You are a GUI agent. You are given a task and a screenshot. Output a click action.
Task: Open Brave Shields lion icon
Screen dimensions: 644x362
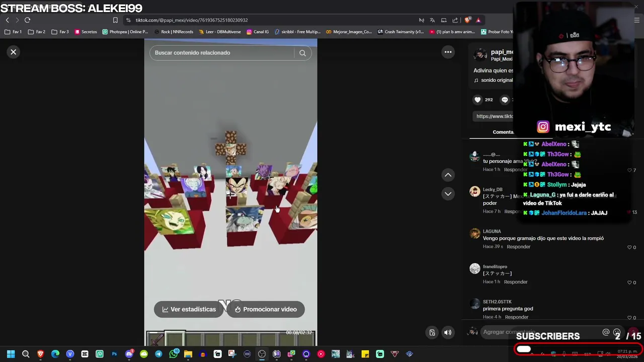(x=467, y=20)
